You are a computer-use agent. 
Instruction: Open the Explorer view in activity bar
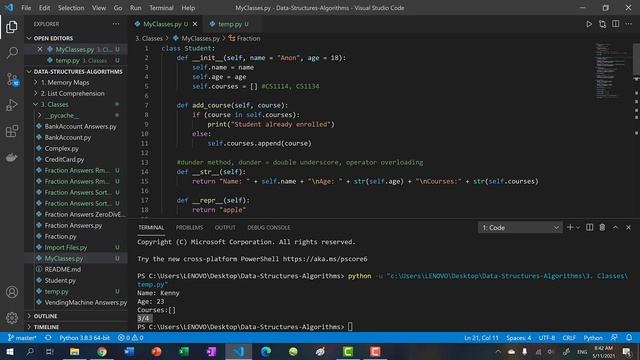pyautogui.click(x=12, y=27)
